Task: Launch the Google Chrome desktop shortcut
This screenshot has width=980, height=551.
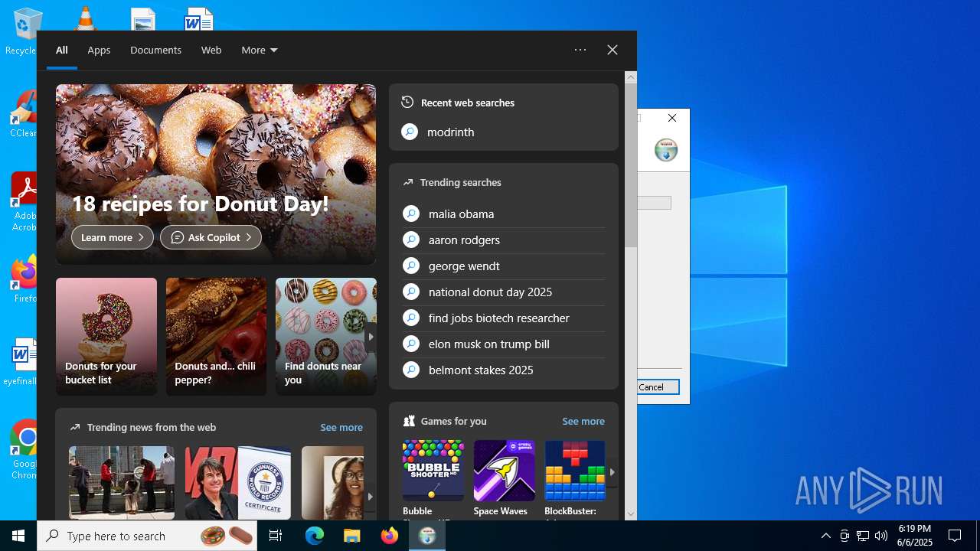Action: coord(24,449)
